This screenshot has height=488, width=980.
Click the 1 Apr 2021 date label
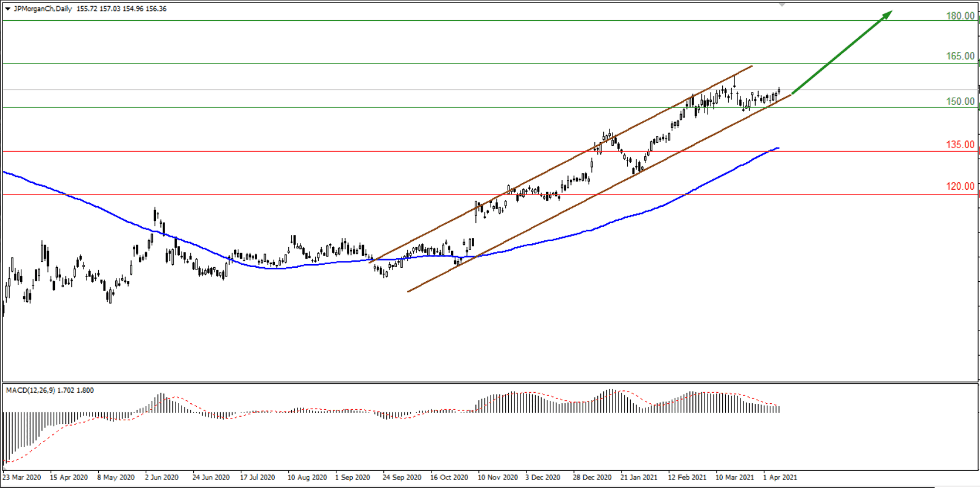click(x=780, y=477)
